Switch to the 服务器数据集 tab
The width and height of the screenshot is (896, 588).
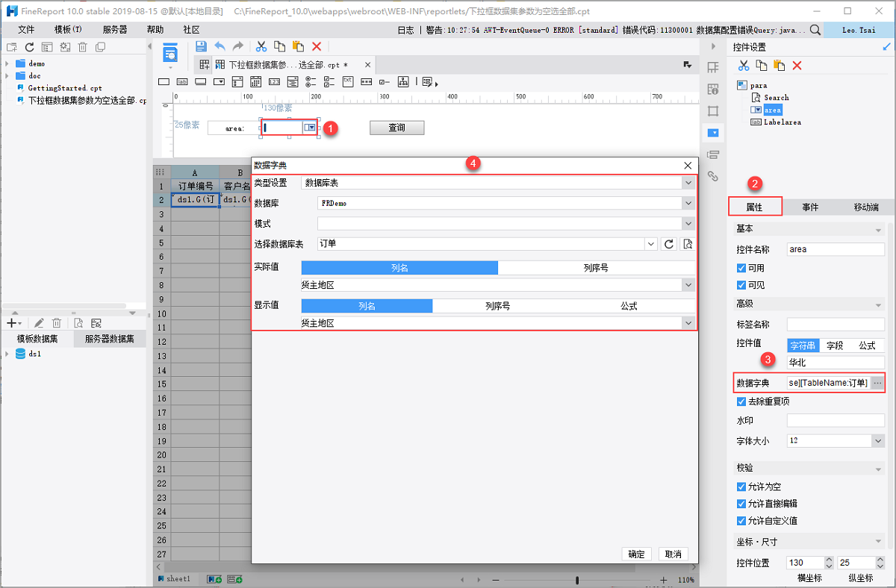110,339
